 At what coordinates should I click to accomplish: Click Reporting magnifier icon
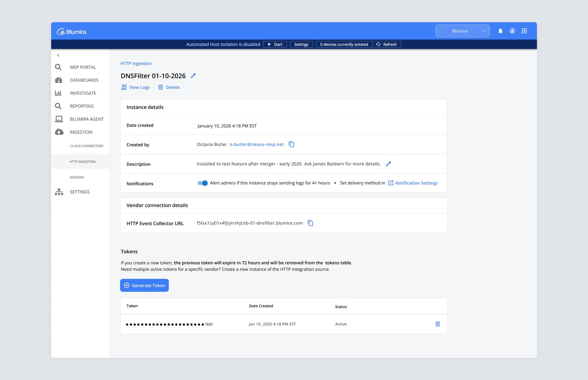(58, 106)
